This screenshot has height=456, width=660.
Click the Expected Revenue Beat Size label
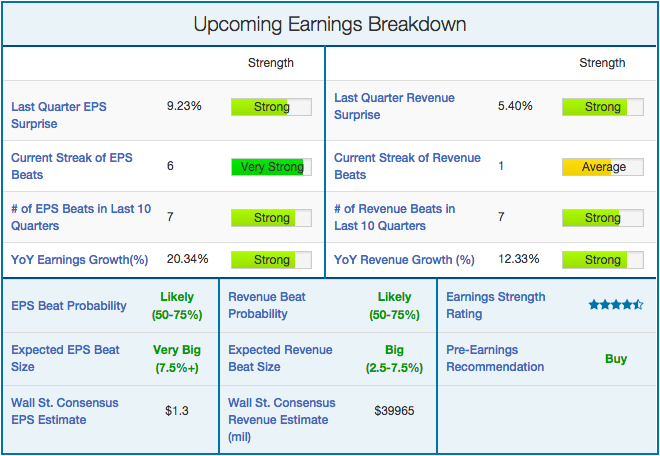pyautogui.click(x=280, y=358)
